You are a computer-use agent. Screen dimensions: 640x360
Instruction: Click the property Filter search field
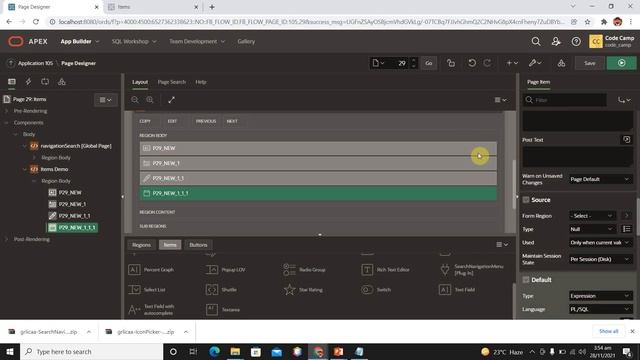(565, 100)
